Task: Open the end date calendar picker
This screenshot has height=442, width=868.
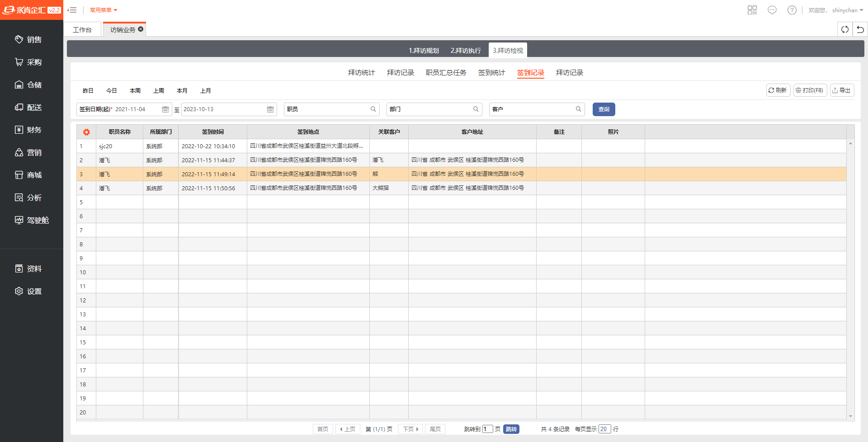Action: 270,109
